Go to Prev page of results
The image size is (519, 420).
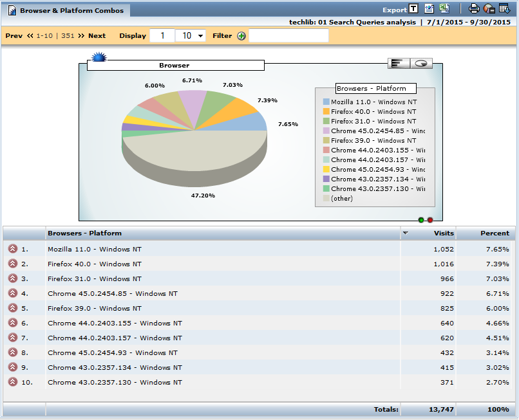14,36
